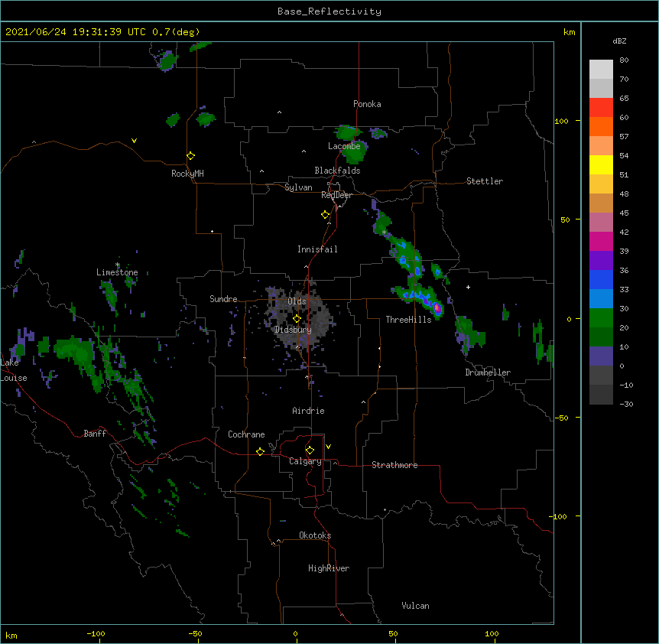Click the yellow V marker northeast of Calgary
Image resolution: width=659 pixels, height=644 pixels.
pos(328,447)
